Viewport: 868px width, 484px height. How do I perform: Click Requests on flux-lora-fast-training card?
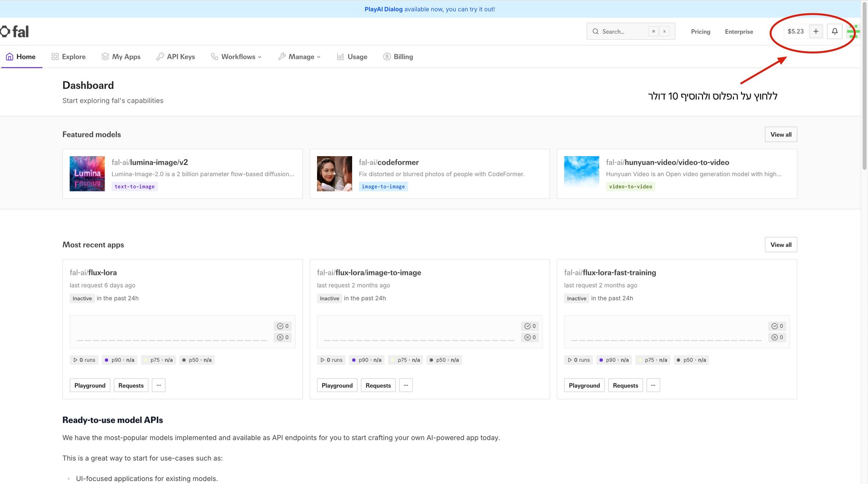[625, 385]
